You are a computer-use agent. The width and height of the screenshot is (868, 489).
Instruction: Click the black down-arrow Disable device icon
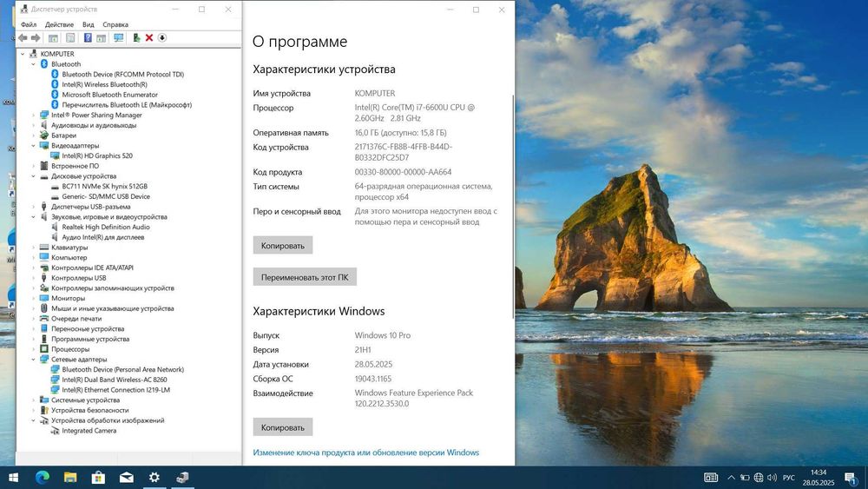coord(162,37)
